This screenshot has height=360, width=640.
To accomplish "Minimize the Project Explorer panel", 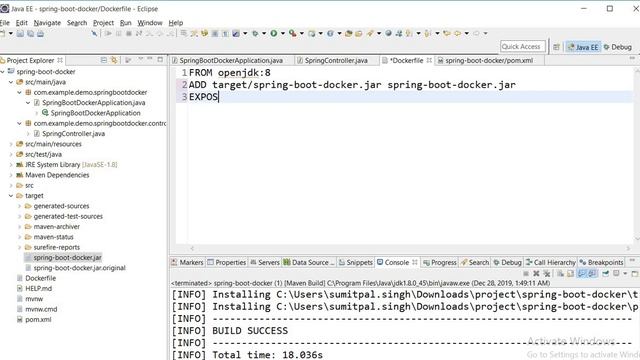I will click(150, 59).
